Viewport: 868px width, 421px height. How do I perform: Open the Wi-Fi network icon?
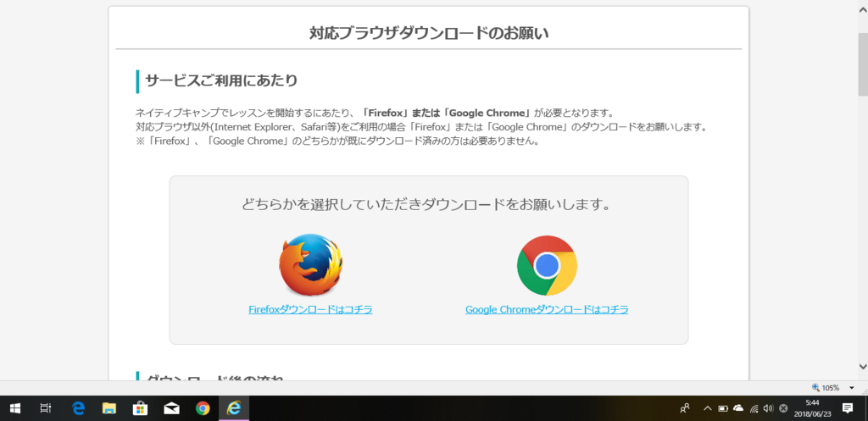point(754,409)
